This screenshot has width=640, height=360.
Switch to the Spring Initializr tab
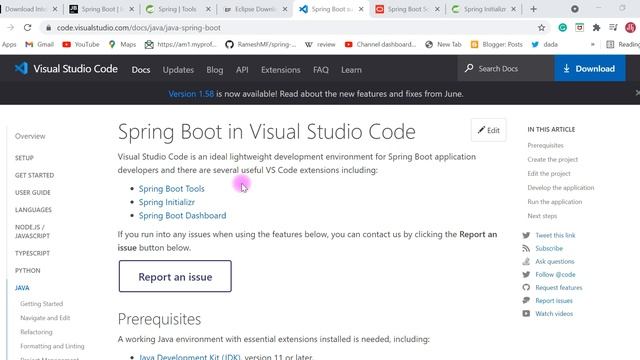pos(484,9)
